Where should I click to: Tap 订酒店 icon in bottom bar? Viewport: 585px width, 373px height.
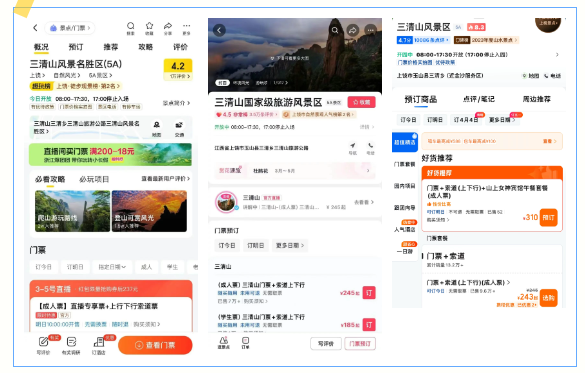(99, 341)
